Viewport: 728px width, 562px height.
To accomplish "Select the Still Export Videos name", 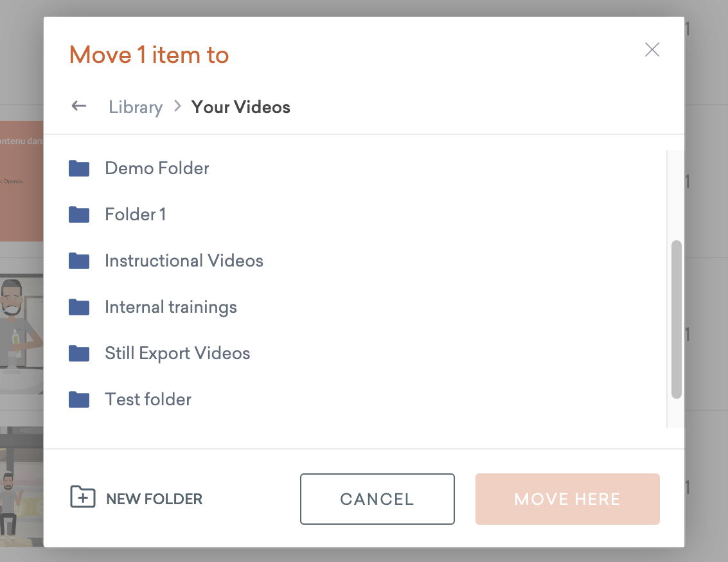I will click(177, 353).
